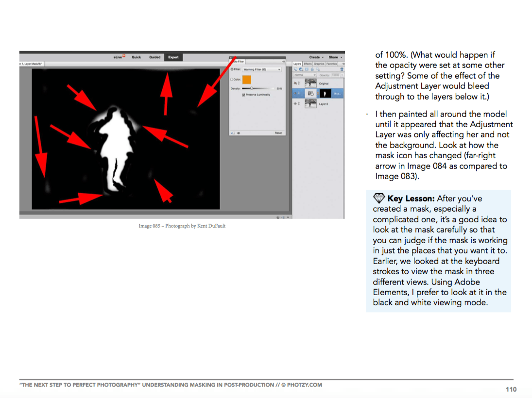The width and height of the screenshot is (532, 398).
Task: Click the clip-to-layer icon in Photo Filter panel
Action: (233, 133)
